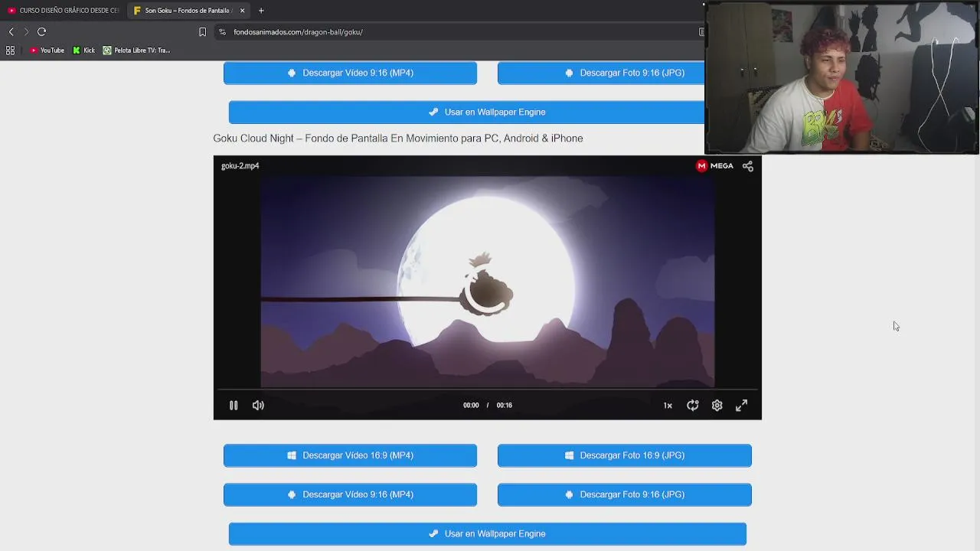Click the top Descargar Foto 9:16 (JPG) button
This screenshot has width=980, height=551.
click(601, 73)
